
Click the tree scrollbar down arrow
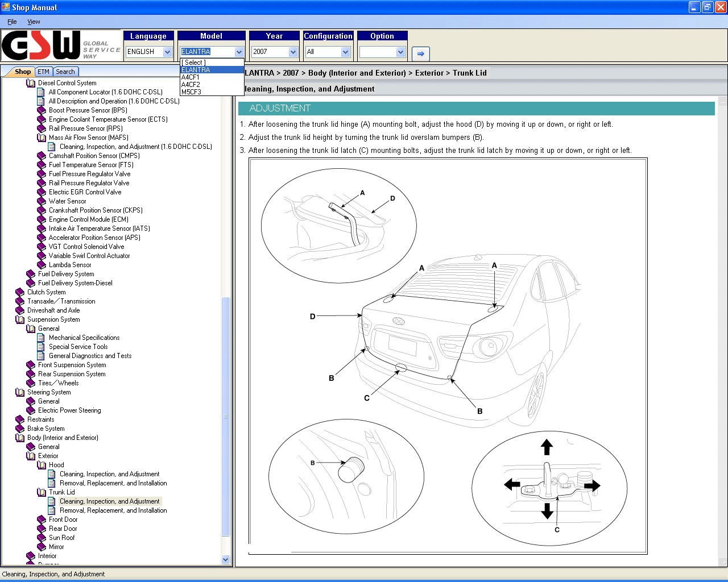226,560
